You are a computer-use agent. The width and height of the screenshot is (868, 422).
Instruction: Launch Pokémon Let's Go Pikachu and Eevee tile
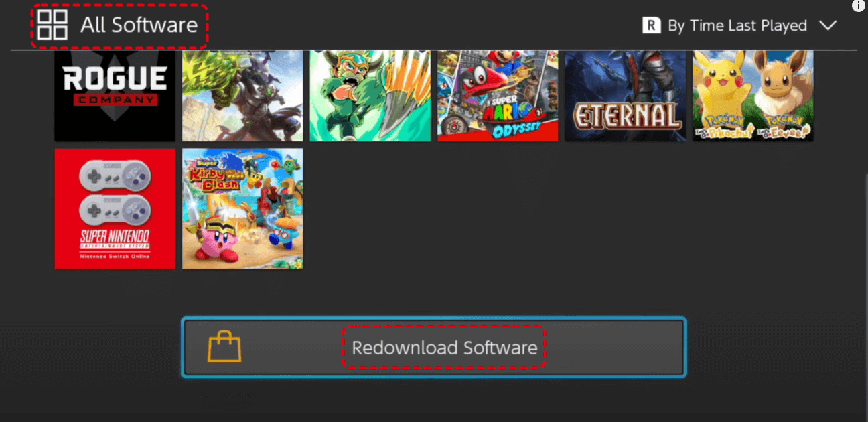point(753,95)
